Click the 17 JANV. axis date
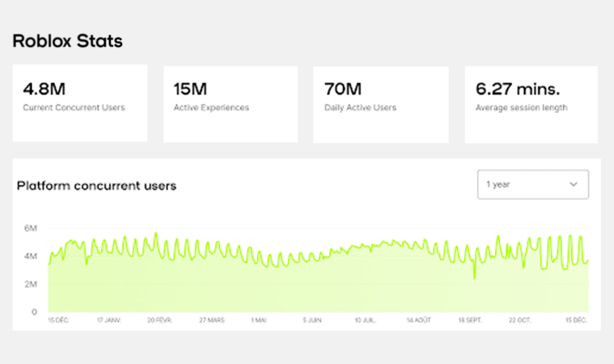The height and width of the screenshot is (364, 614). (x=109, y=321)
